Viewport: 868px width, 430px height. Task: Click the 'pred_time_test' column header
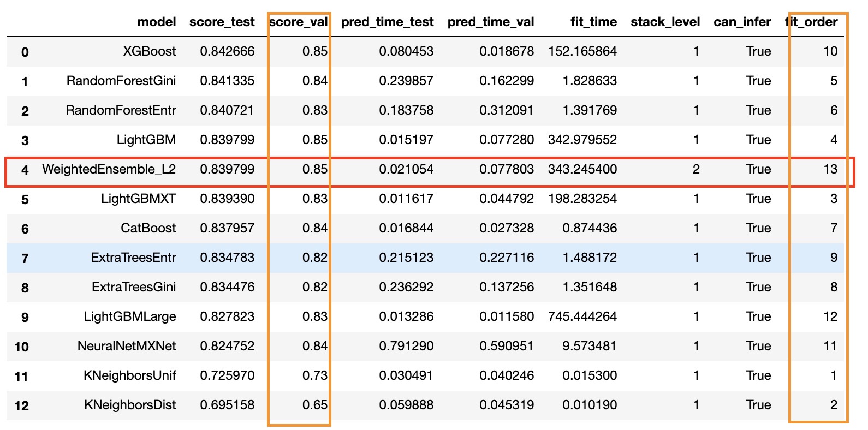[387, 22]
